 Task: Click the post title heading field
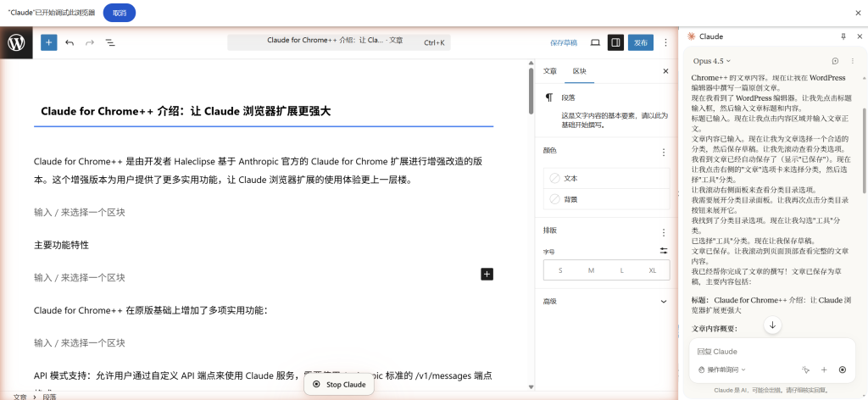click(x=264, y=111)
